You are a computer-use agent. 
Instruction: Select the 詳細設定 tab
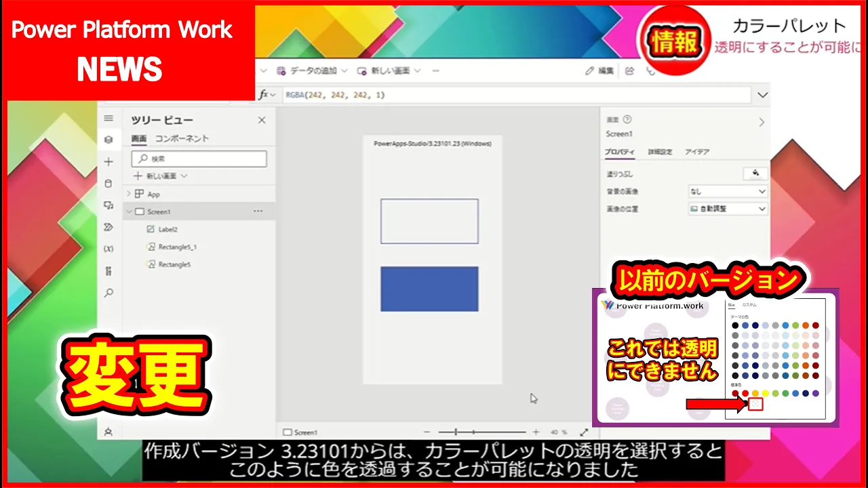point(660,152)
